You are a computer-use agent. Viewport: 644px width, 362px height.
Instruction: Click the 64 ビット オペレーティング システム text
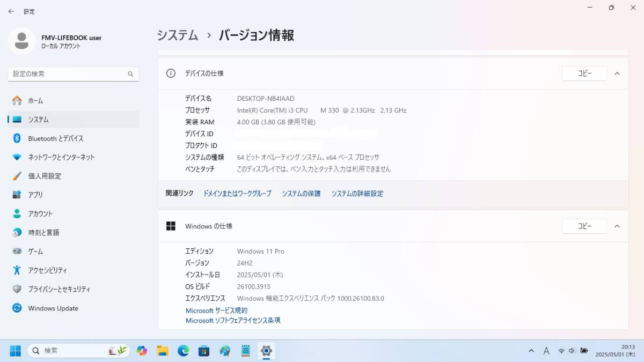tap(308, 158)
